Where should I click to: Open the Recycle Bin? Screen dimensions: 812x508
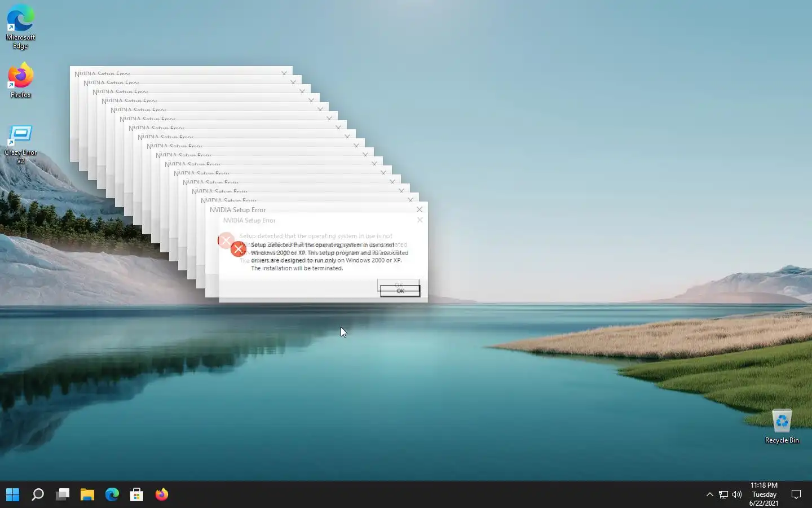point(782,426)
